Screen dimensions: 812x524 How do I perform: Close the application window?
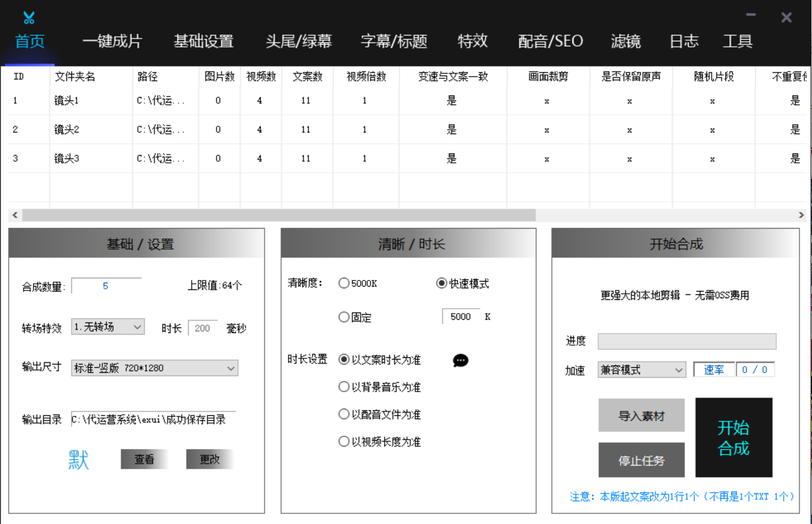click(787, 18)
